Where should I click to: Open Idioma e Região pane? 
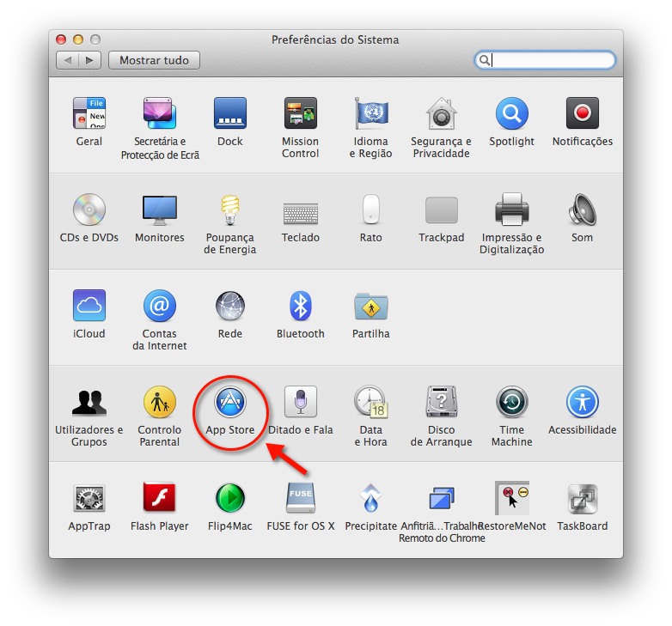click(371, 113)
